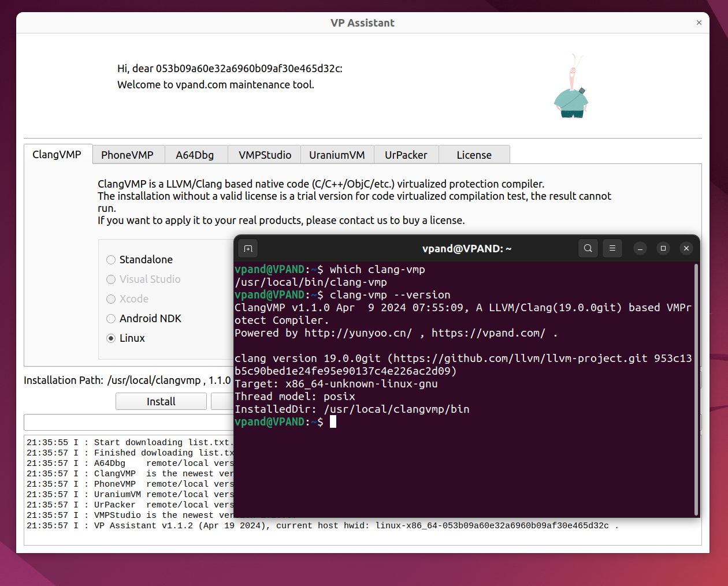Open new tab in terminal window

click(x=248, y=248)
